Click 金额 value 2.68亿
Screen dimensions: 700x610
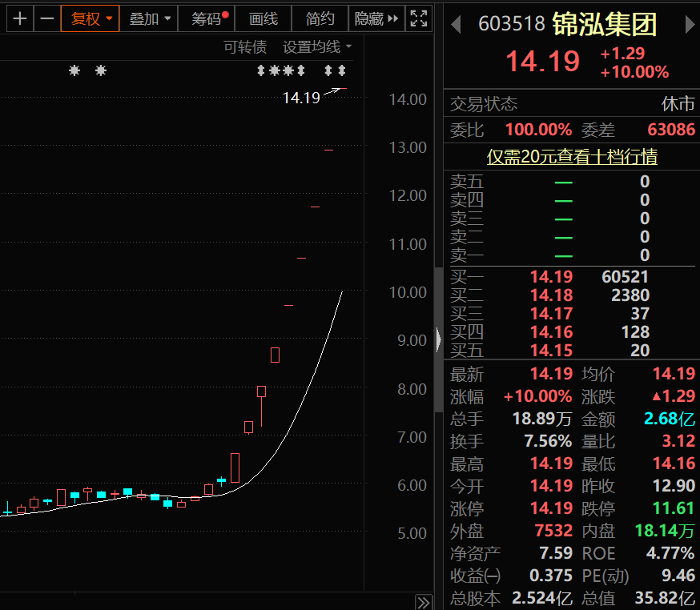[670, 419]
